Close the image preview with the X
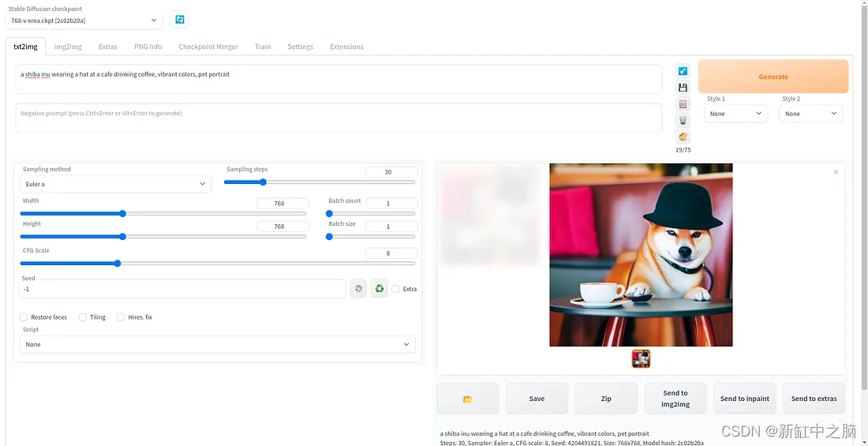The image size is (868, 446). (836, 172)
